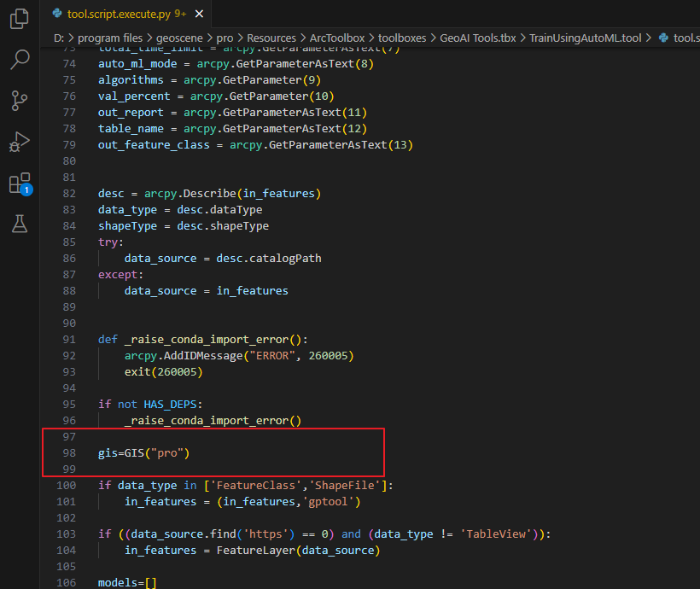Place cursor on gis=GIS("pro") line
This screenshot has width=700, height=589.
pyautogui.click(x=143, y=452)
